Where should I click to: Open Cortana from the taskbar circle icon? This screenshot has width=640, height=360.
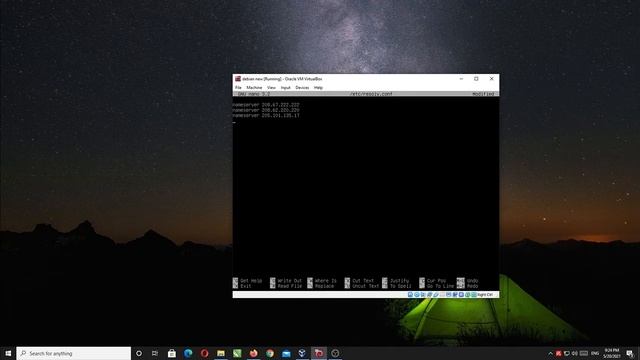pos(139,353)
